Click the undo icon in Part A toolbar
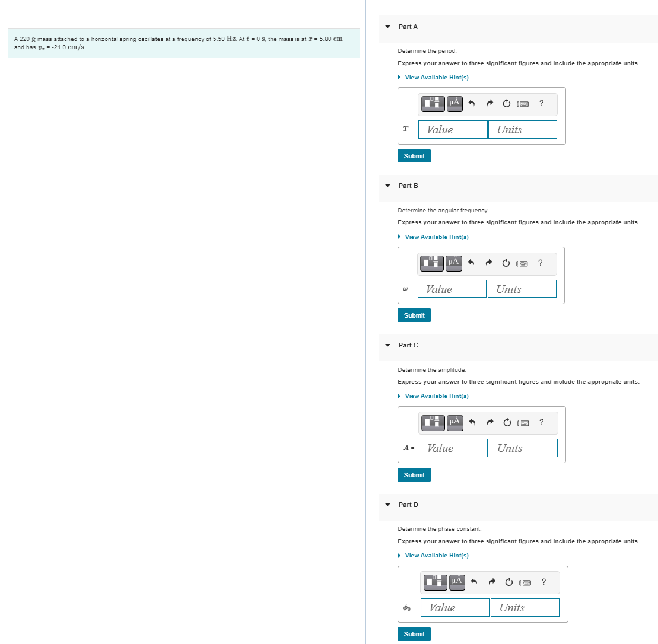This screenshot has height=644, width=658. (x=471, y=103)
